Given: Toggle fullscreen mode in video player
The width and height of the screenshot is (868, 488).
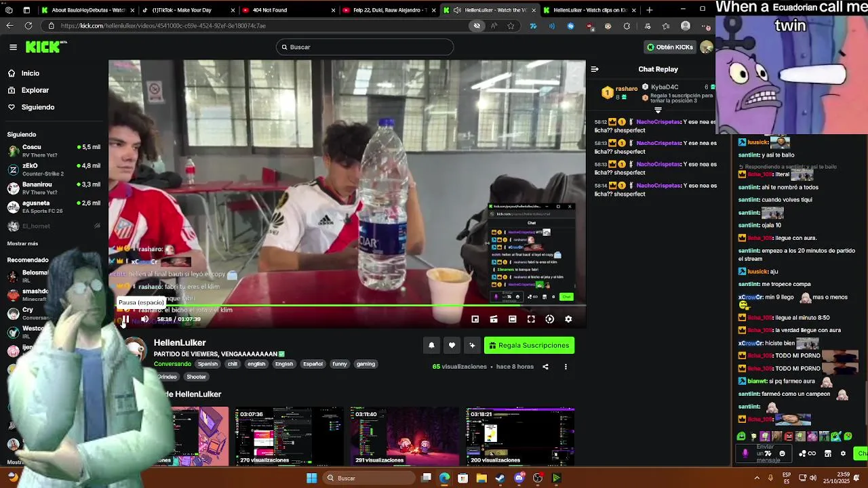Looking at the screenshot, I should (531, 319).
